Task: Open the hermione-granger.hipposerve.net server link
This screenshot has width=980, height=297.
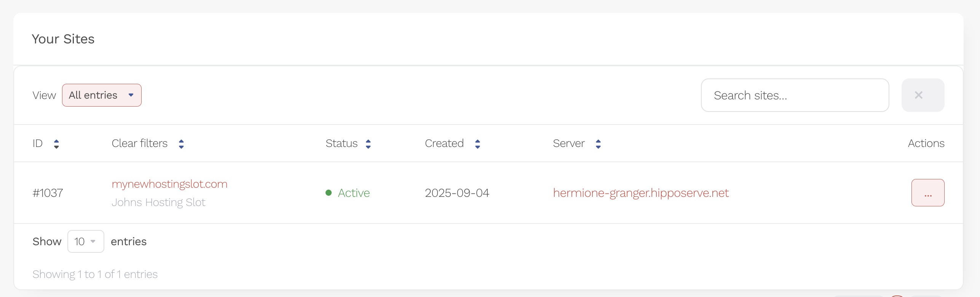Action: [641, 193]
